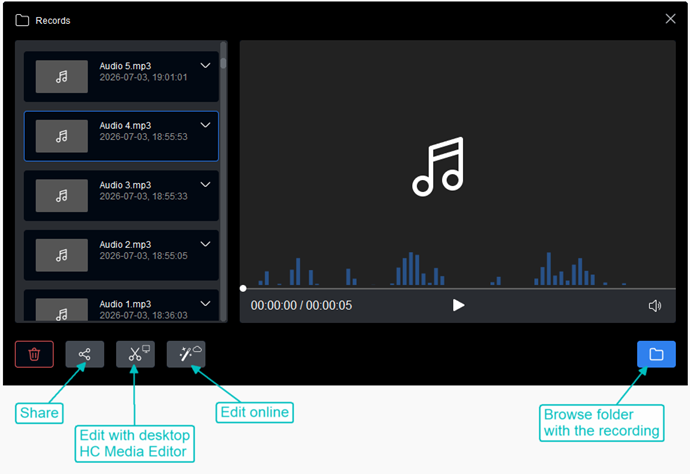
Task: Browse folder with the blue folder button
Action: tap(656, 354)
